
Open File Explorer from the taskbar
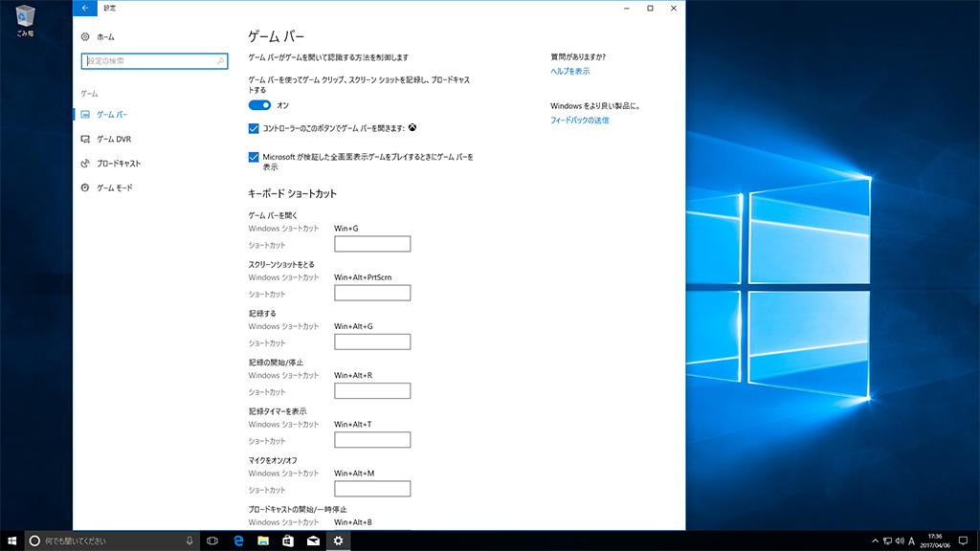tap(263, 540)
